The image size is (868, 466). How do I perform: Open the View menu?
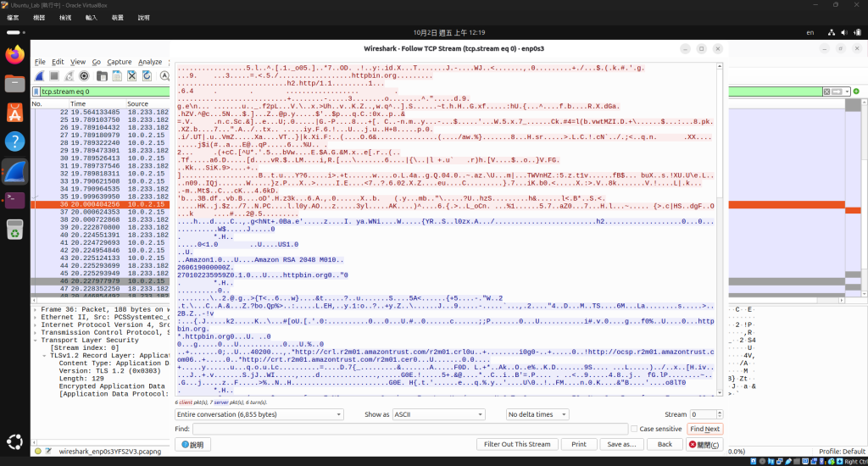coord(77,62)
